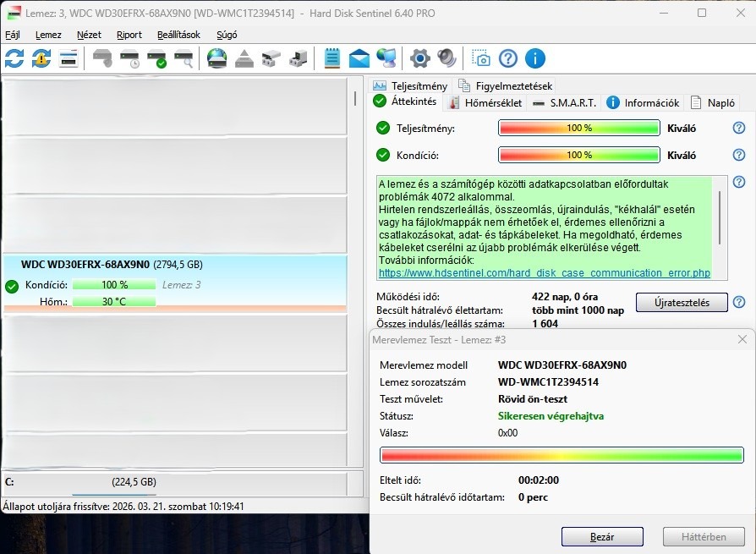Click the Bezár button in test dialog

(602, 536)
